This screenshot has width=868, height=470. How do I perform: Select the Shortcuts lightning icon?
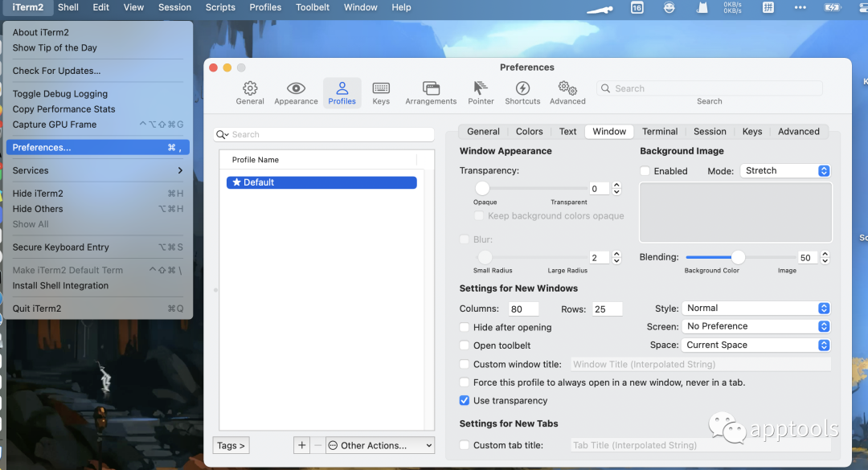tap(522, 89)
